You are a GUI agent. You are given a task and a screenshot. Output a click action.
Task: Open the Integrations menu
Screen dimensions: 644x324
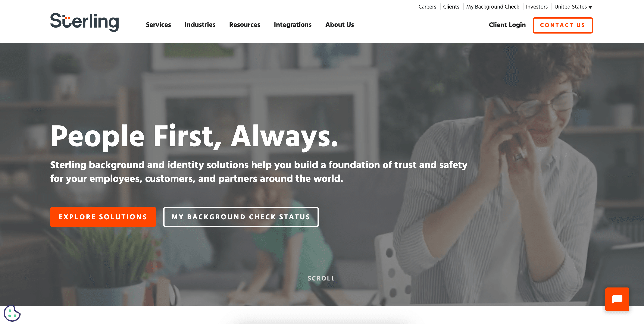293,25
